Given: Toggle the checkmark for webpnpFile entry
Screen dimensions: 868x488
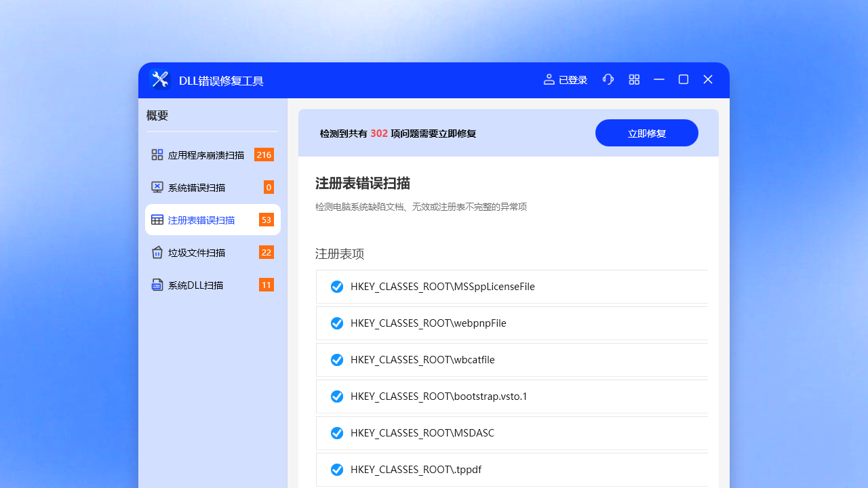Looking at the screenshot, I should [x=337, y=323].
